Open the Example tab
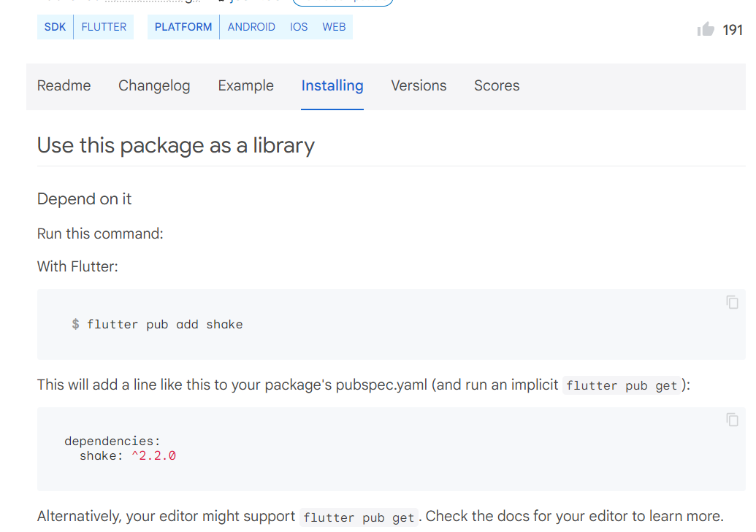The height and width of the screenshot is (532, 756). 245,86
